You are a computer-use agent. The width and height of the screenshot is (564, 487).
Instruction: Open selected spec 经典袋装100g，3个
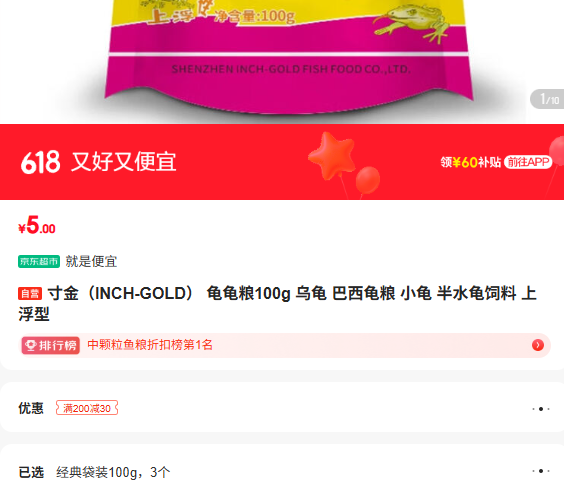[x=113, y=472]
